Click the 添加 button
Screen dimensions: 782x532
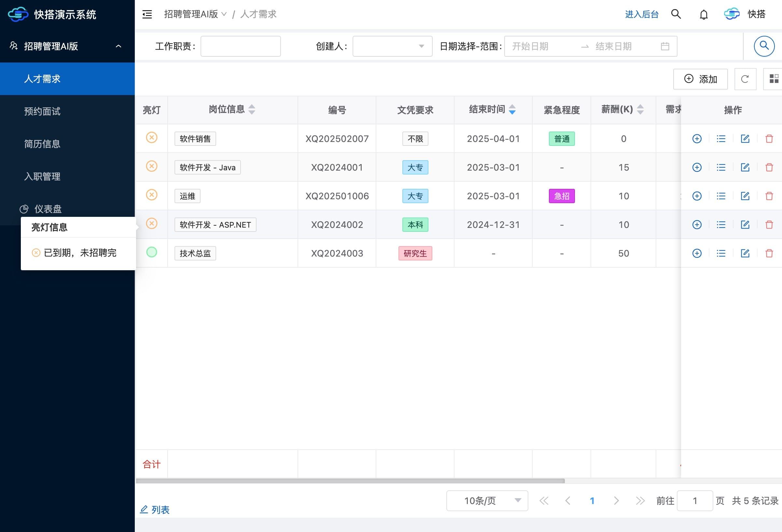coord(700,79)
